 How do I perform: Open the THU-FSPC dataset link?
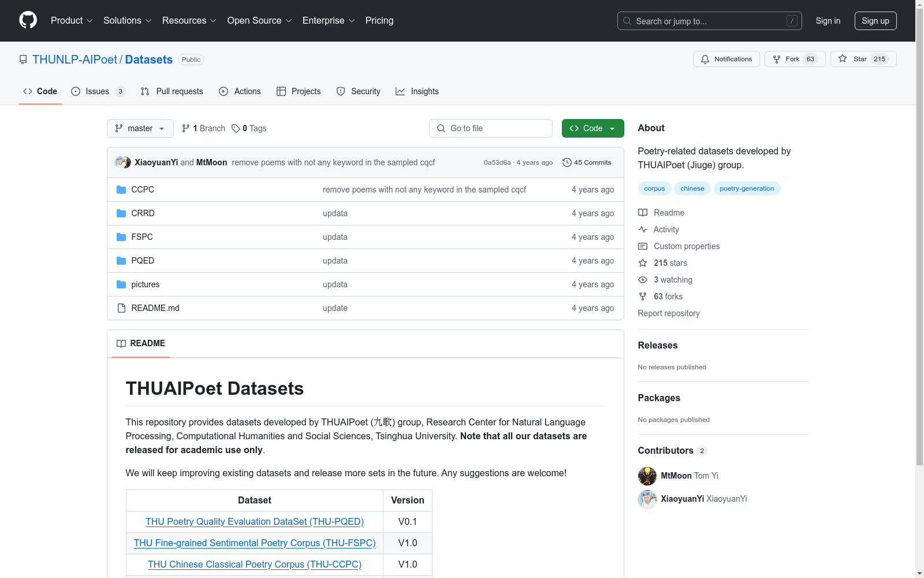tap(255, 543)
